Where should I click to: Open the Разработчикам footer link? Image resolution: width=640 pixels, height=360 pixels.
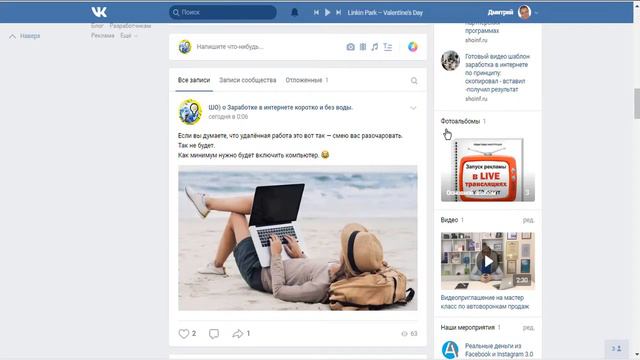pyautogui.click(x=130, y=26)
